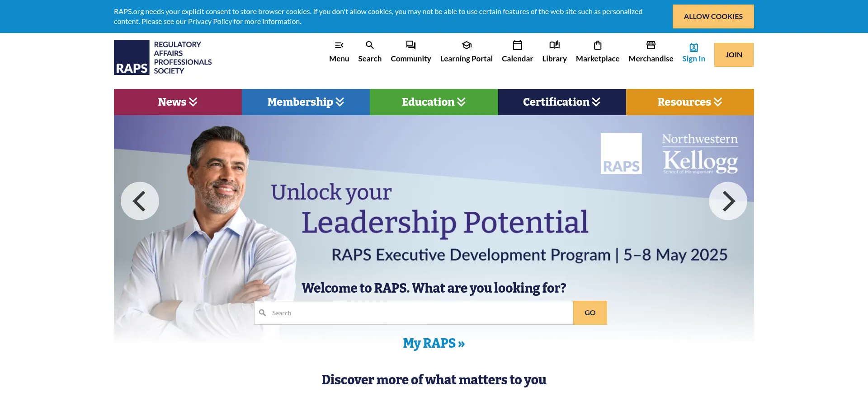Image resolution: width=868 pixels, height=401 pixels.
Task: Open the Merchandise storefront icon
Action: point(651,46)
